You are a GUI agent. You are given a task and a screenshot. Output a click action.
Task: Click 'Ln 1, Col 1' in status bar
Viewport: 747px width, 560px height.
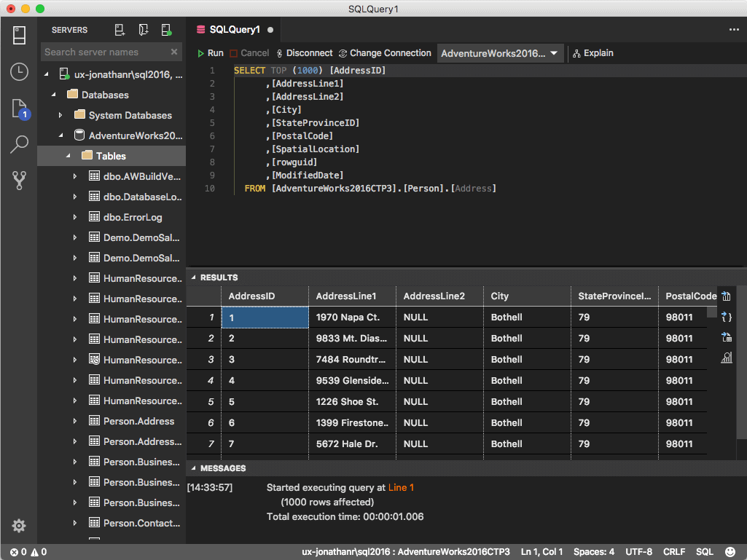[541, 552]
